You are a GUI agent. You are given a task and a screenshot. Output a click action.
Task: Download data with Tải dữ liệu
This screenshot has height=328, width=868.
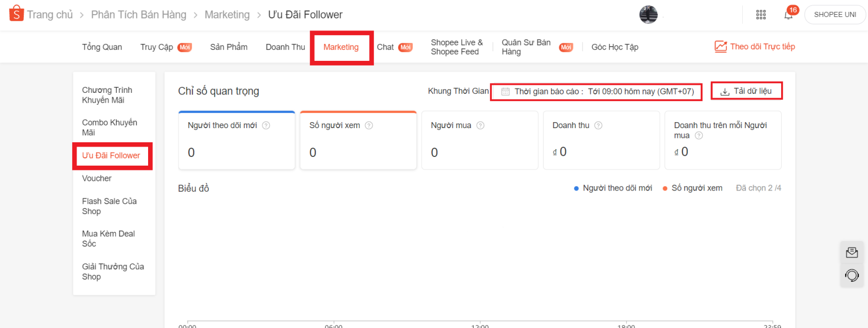point(746,91)
